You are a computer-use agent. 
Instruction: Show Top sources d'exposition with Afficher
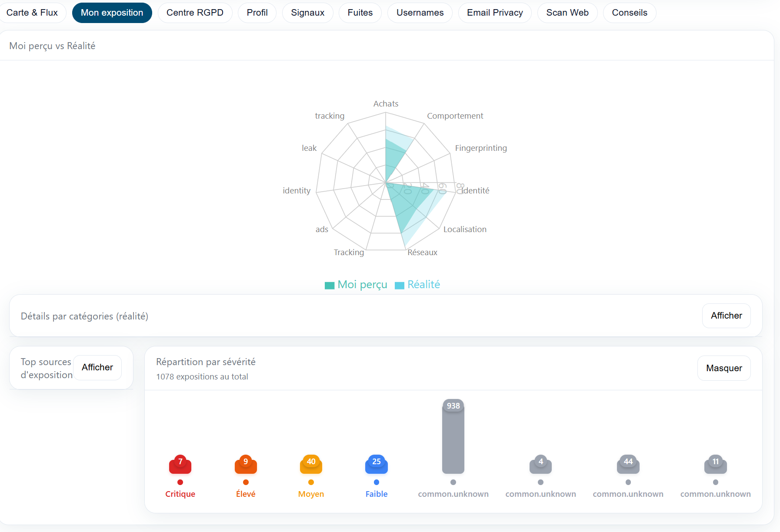click(x=97, y=367)
